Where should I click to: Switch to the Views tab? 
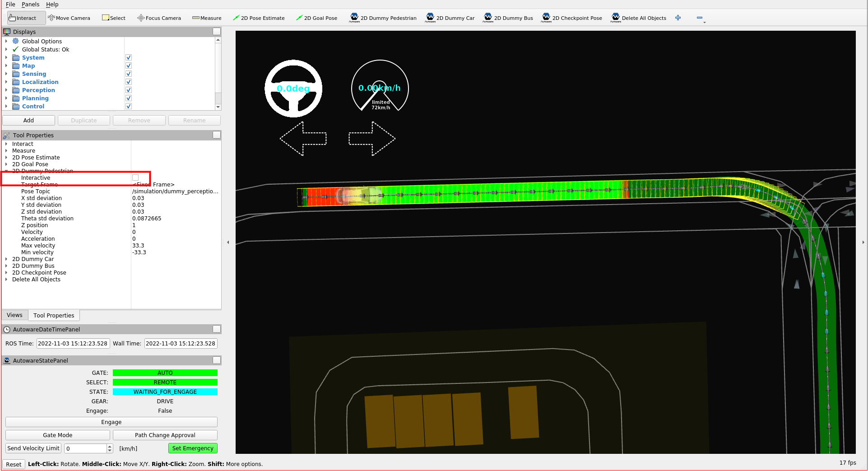(14, 315)
